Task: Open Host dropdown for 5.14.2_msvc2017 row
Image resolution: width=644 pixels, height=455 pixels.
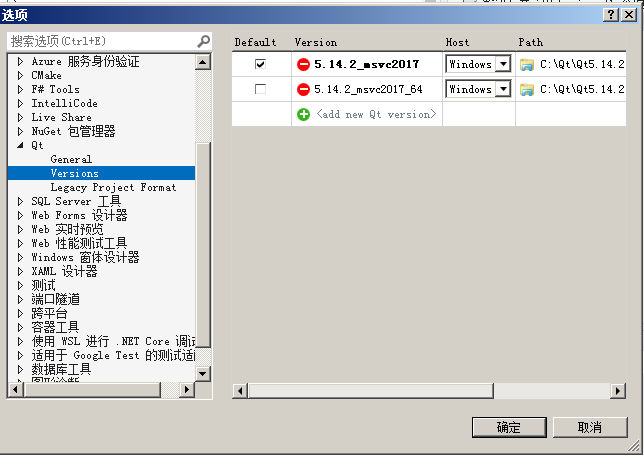Action: (x=503, y=64)
